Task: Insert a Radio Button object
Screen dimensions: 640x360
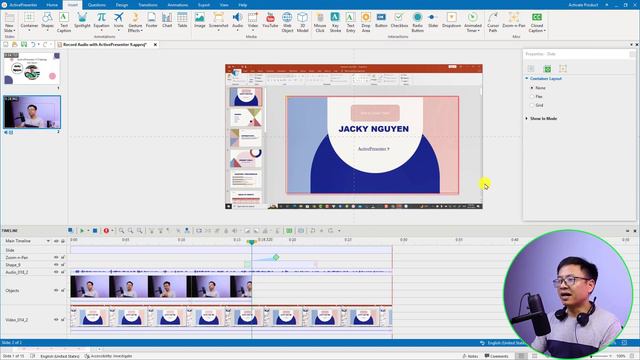Action: click(417, 22)
